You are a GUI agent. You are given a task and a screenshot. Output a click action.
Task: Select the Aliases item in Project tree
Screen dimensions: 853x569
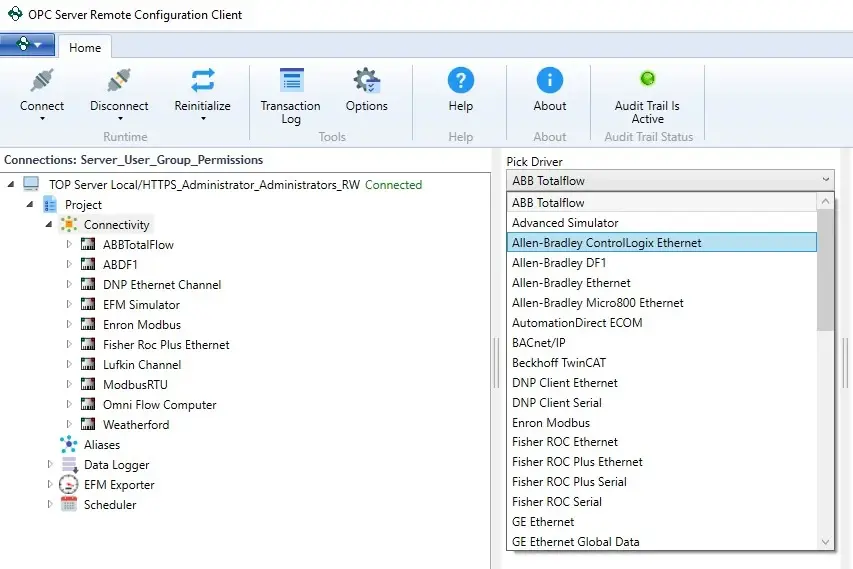102,444
